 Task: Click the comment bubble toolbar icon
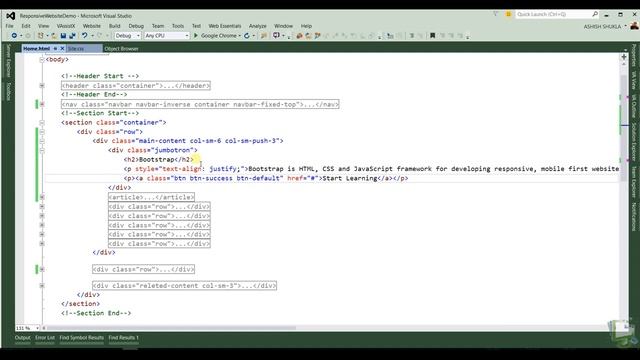(276, 36)
